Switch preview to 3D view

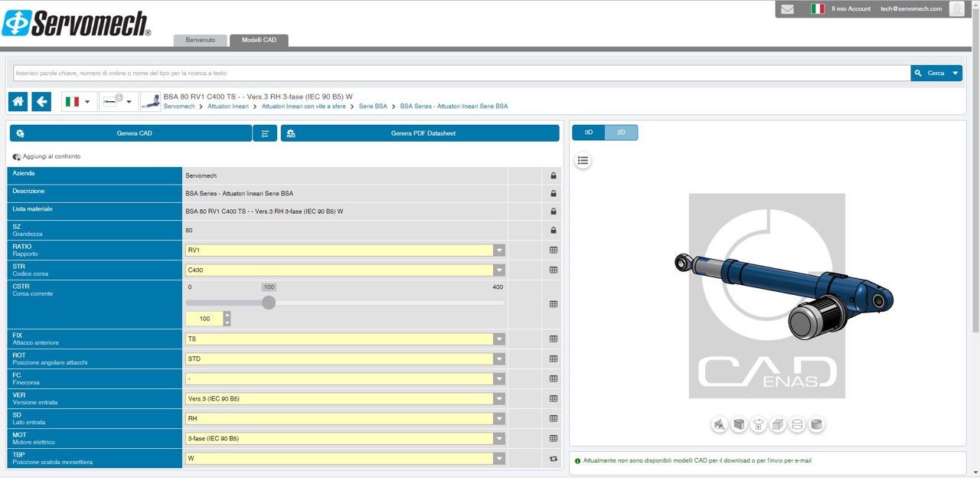point(589,133)
